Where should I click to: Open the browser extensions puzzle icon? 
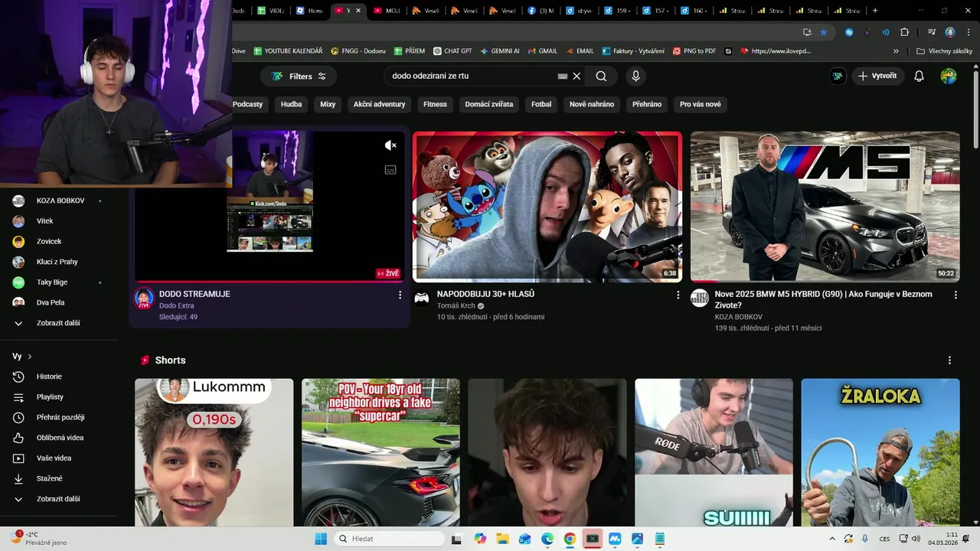(905, 32)
